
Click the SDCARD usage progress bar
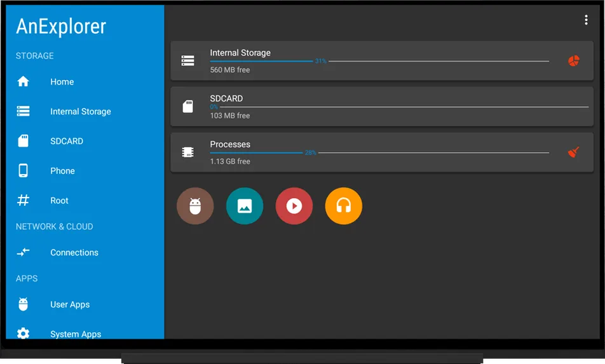tap(399, 107)
